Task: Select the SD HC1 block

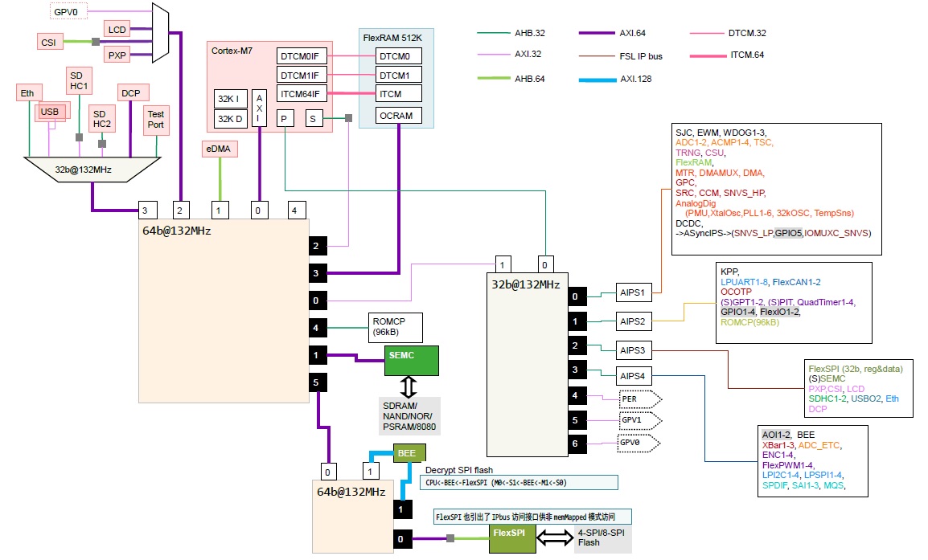Action: (79, 81)
